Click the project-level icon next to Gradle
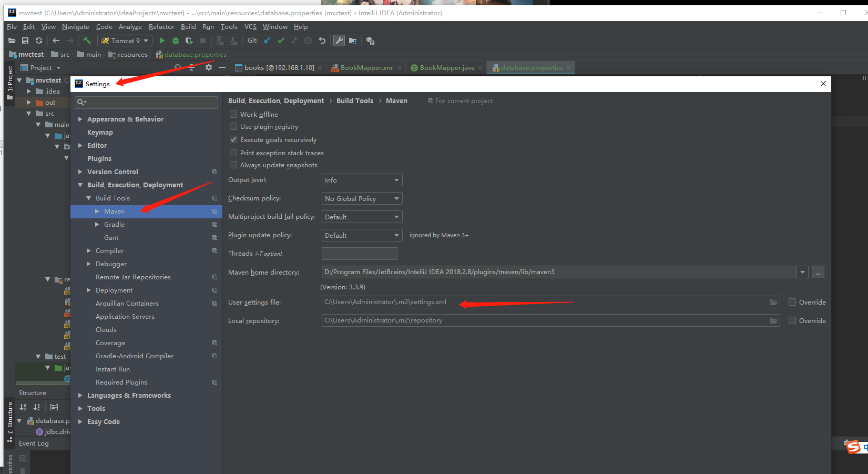The height and width of the screenshot is (474, 868). pos(215,225)
